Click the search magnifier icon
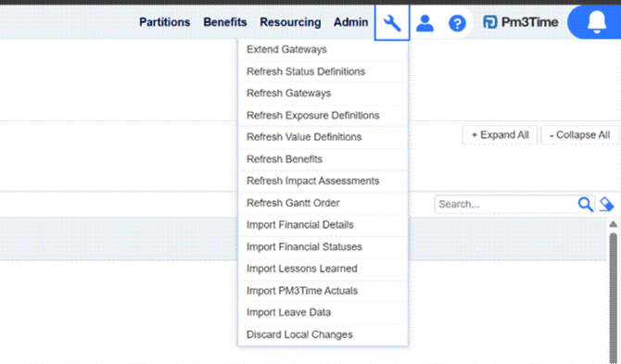Viewport: 621px width, 364px height. pyautogui.click(x=585, y=204)
